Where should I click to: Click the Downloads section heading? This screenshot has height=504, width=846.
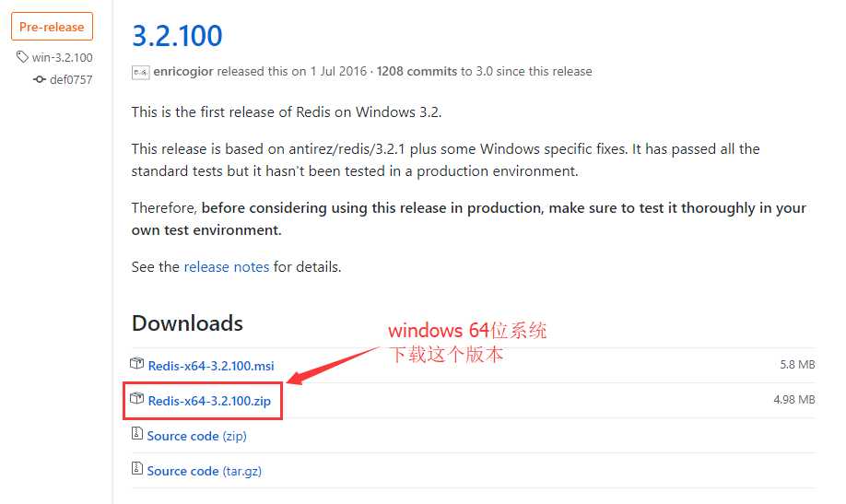(187, 323)
